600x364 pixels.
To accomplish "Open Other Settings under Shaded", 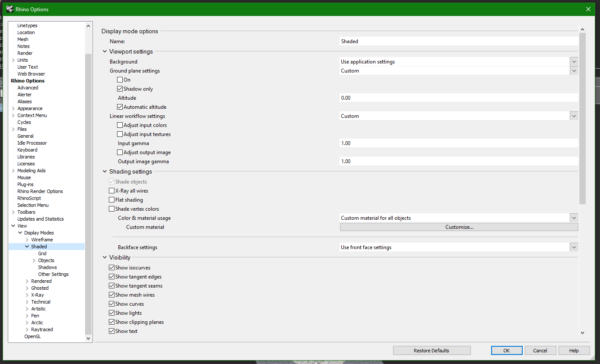I will [x=53, y=274].
